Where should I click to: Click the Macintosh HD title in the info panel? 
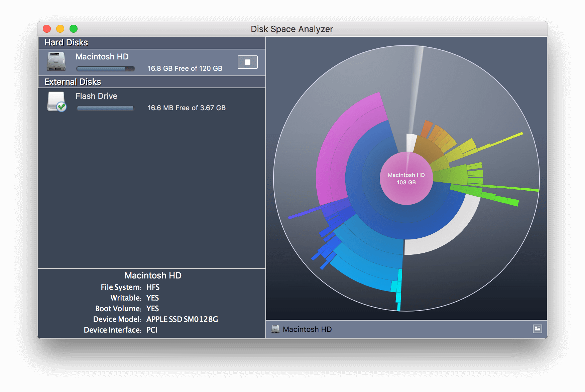point(153,275)
